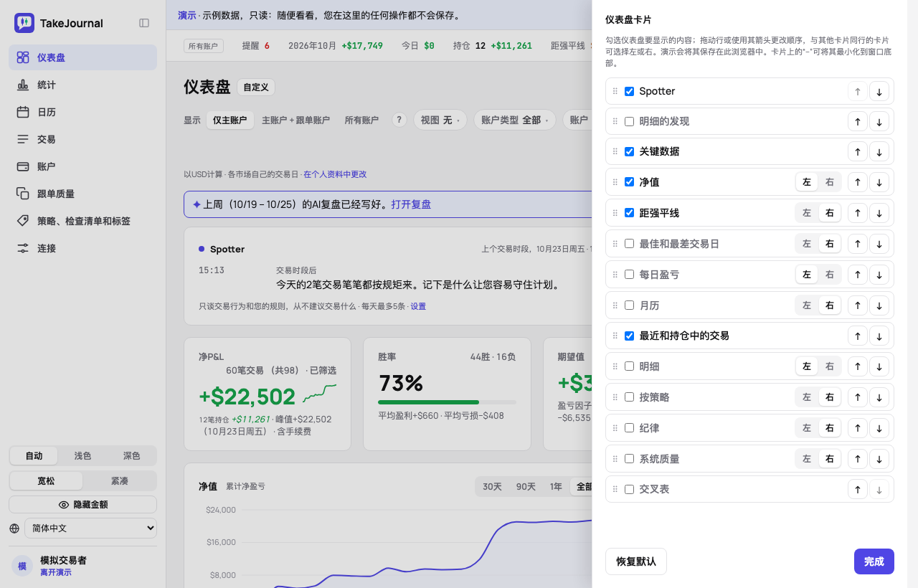Uncheck the 关键数据 card checkbox

pyautogui.click(x=629, y=152)
